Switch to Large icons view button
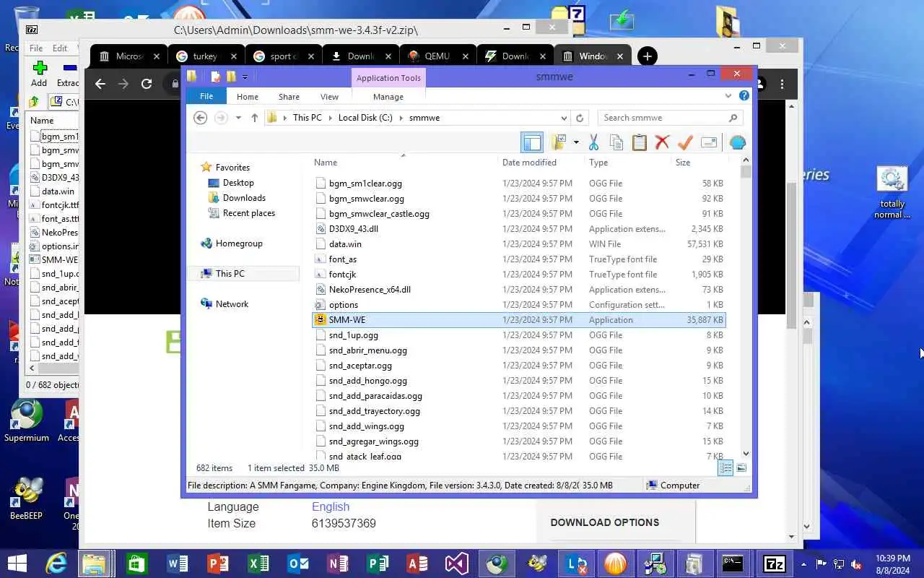924x578 pixels. point(741,467)
